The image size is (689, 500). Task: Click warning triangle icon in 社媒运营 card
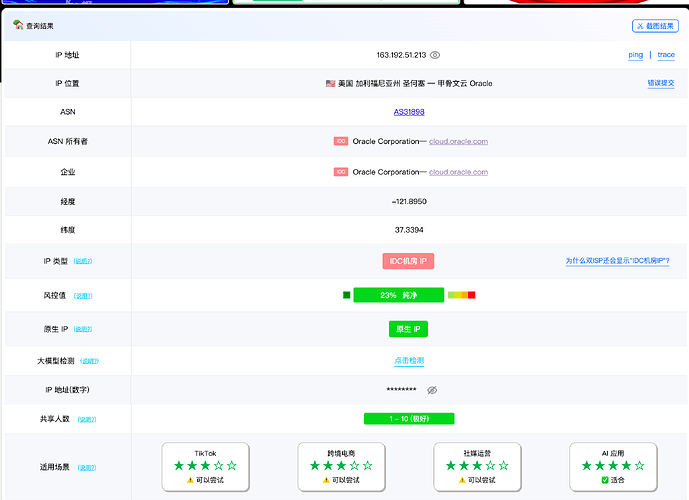pyautogui.click(x=462, y=480)
